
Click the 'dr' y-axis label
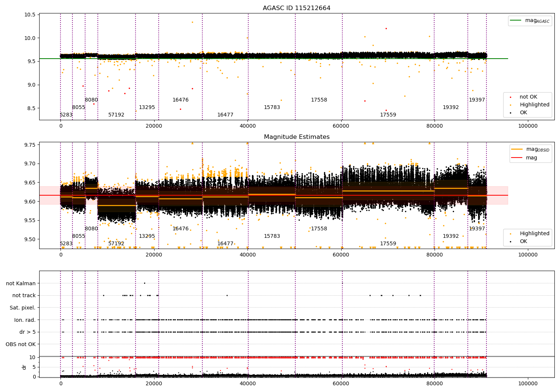click(x=24, y=367)
